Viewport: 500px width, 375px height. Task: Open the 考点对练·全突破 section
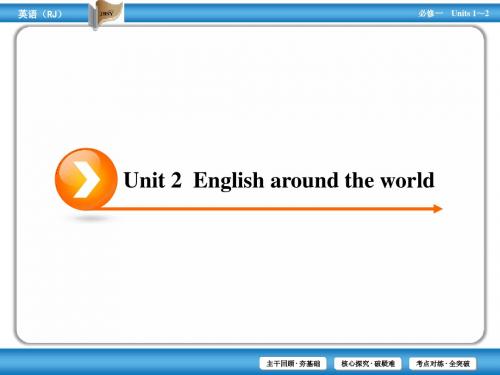442,363
